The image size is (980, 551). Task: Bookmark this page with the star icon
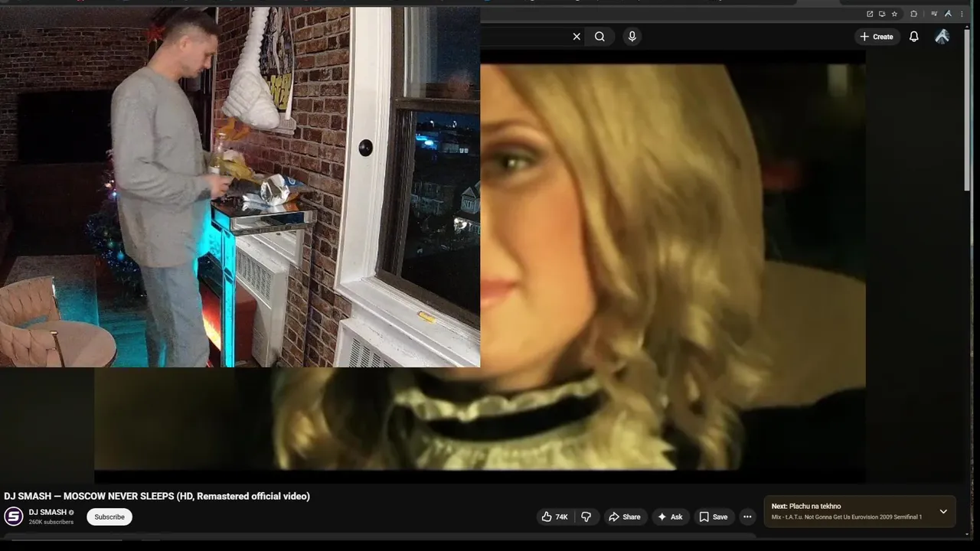[894, 14]
